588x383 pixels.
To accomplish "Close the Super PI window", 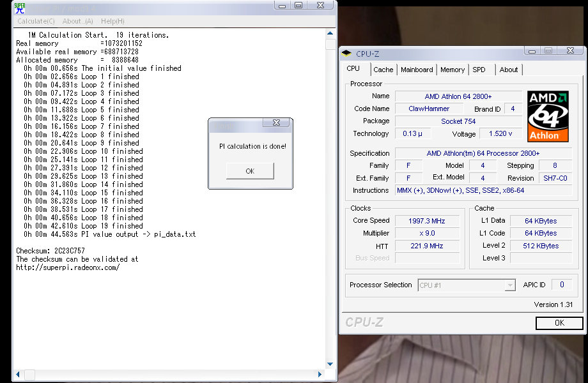I will pyautogui.click(x=320, y=5).
